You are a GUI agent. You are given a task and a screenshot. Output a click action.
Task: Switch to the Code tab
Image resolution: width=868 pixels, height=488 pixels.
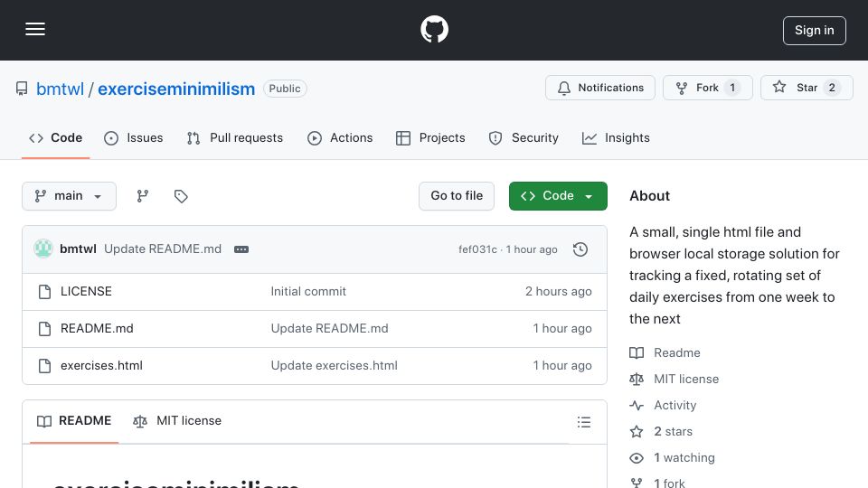pyautogui.click(x=55, y=137)
